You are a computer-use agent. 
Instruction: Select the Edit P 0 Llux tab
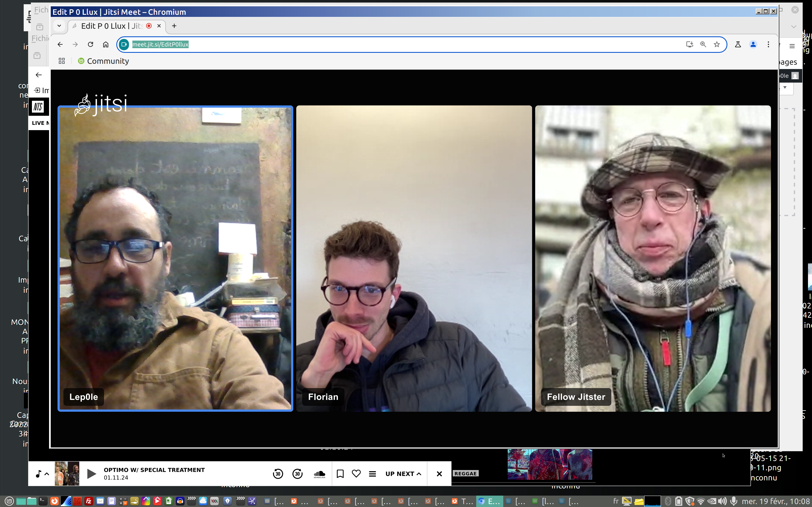111,26
